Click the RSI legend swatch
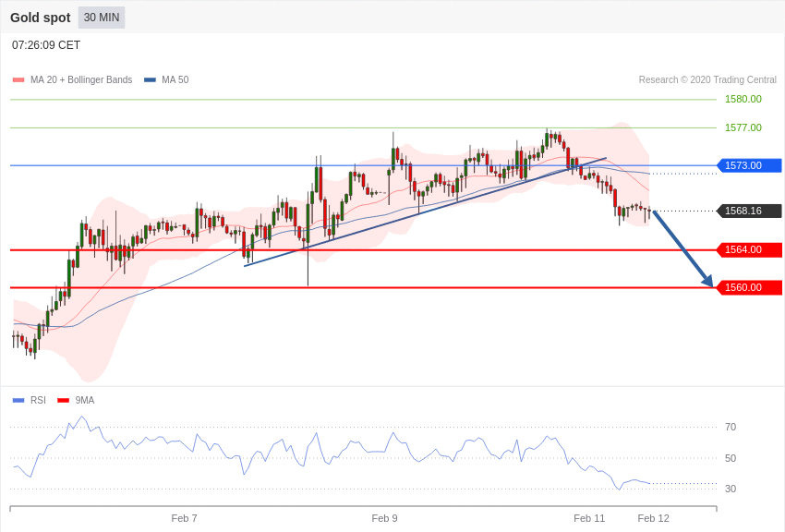785x532 pixels. point(18,400)
